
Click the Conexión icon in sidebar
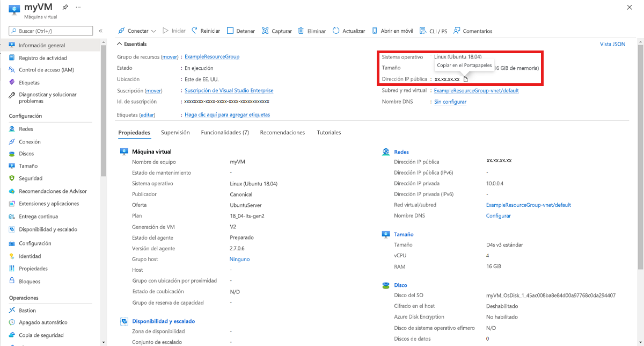[12, 142]
